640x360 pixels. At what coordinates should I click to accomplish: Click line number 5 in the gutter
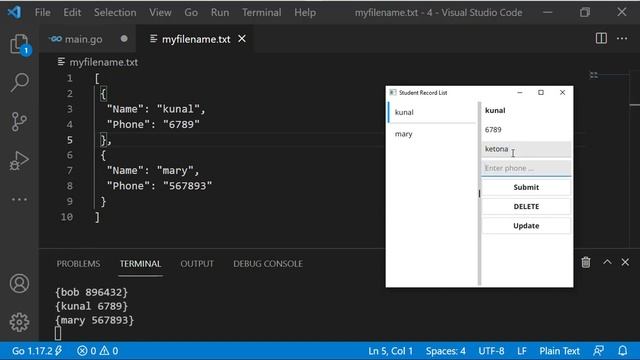pos(69,140)
